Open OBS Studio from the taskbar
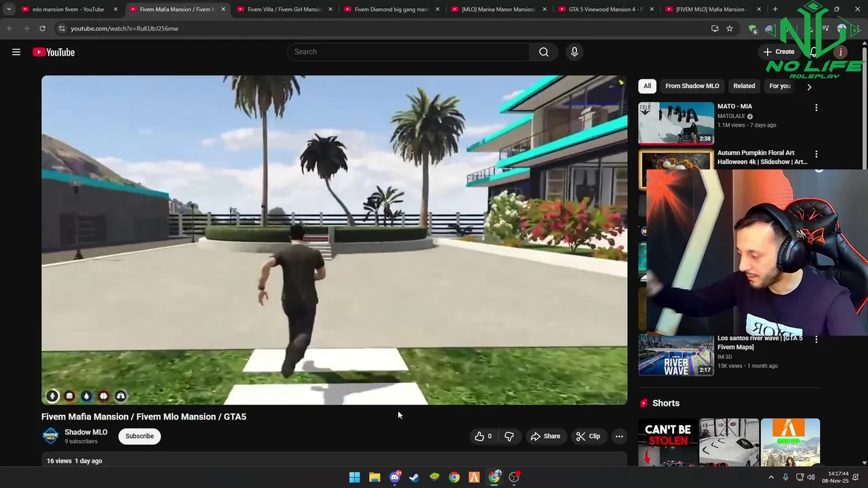 tap(514, 477)
